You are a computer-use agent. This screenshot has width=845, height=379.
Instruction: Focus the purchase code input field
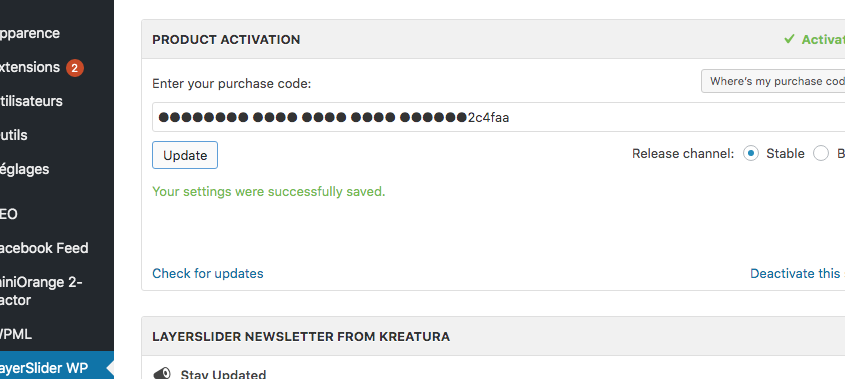498,117
